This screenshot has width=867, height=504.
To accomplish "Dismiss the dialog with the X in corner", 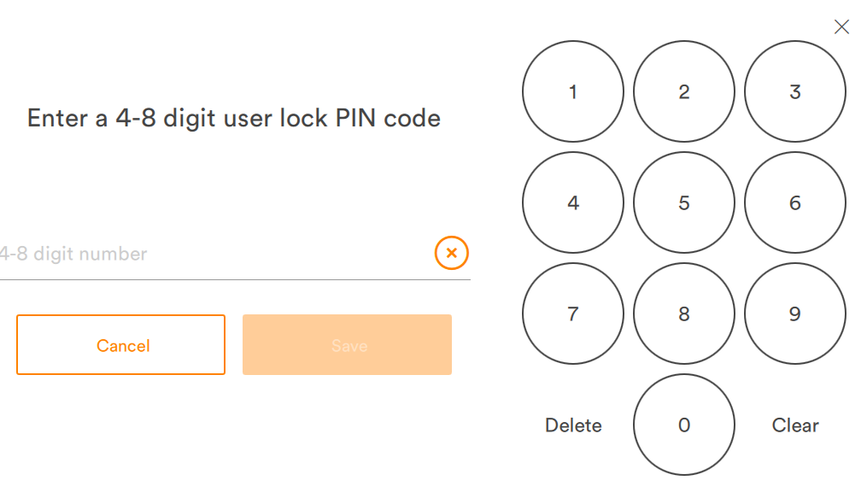I will (841, 26).
